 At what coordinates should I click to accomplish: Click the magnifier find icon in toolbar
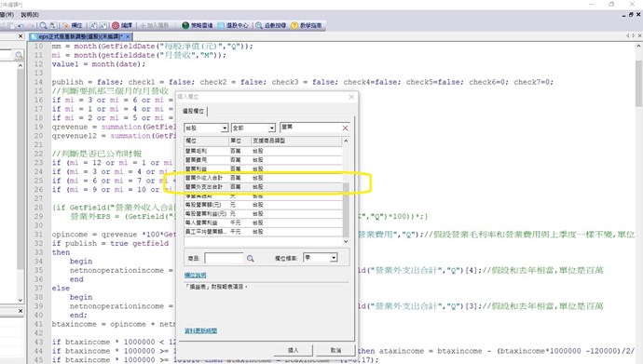43,25
